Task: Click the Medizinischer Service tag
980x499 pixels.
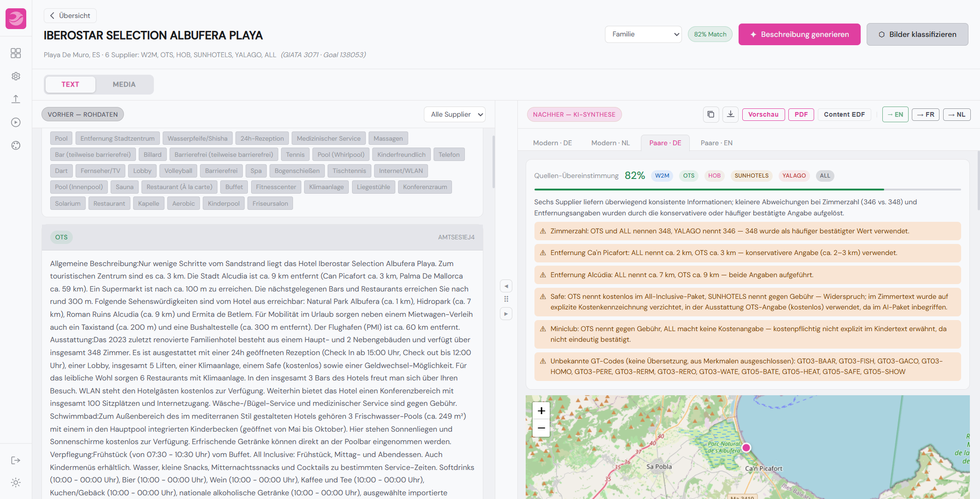Action: [329, 138]
